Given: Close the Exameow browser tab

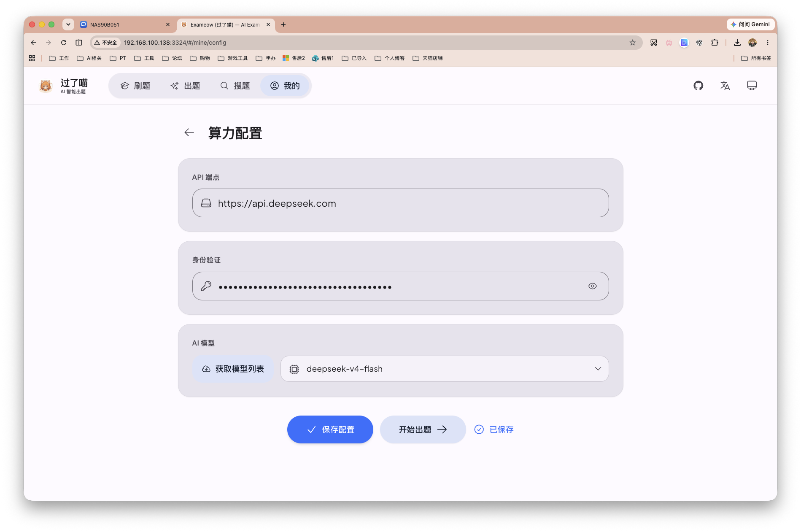Looking at the screenshot, I should coord(268,24).
